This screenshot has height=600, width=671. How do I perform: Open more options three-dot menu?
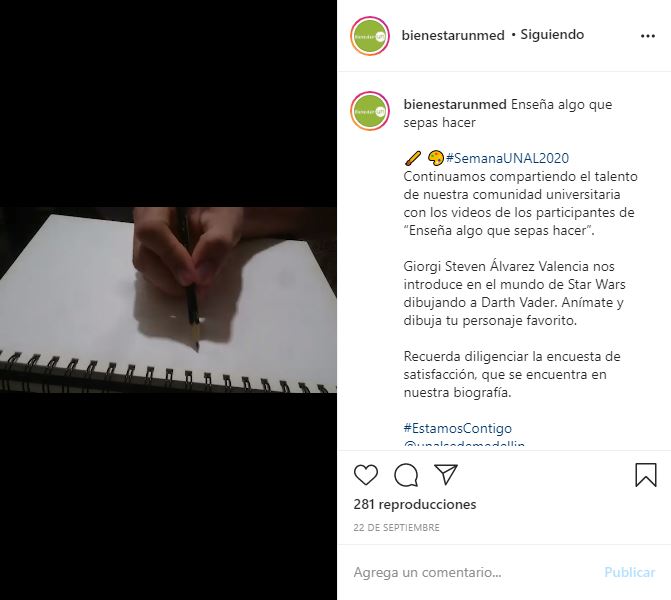(x=647, y=36)
